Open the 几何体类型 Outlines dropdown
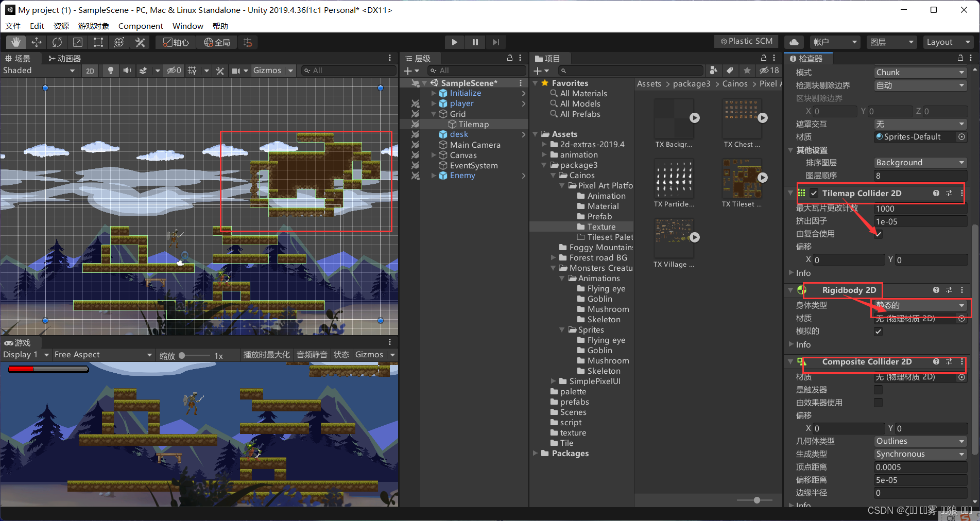 pyautogui.click(x=920, y=441)
